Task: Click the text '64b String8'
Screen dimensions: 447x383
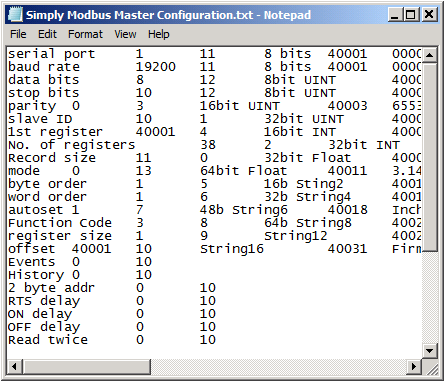Action: (308, 223)
